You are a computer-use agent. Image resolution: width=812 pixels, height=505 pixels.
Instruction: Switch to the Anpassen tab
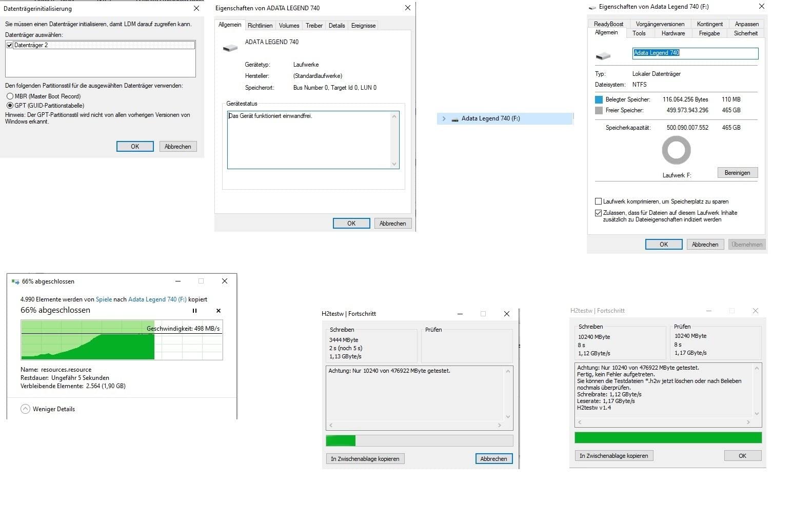tap(747, 24)
